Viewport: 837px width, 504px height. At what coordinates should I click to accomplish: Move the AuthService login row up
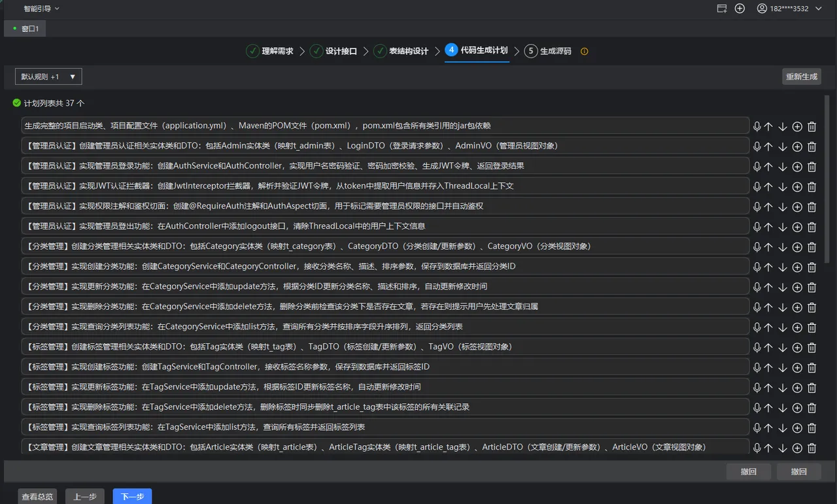coord(768,167)
